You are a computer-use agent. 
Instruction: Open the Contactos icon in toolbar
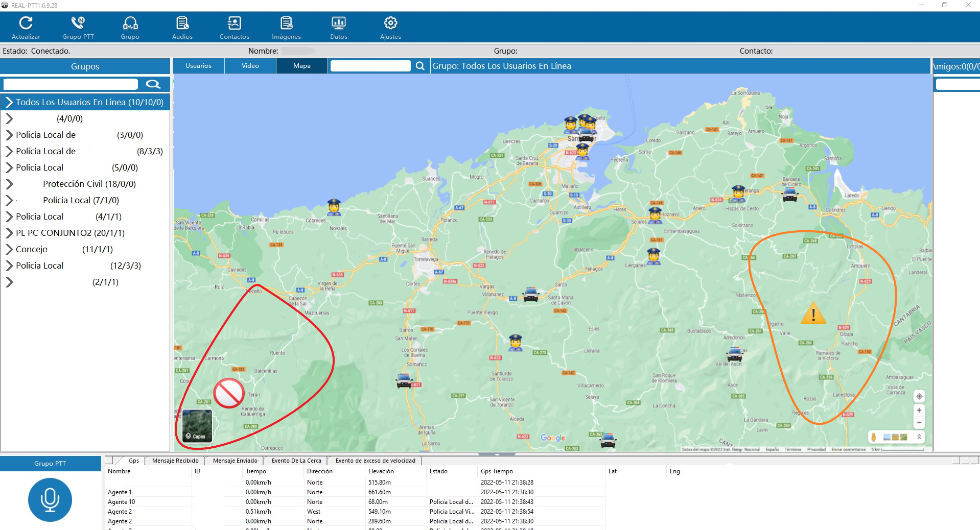point(234,23)
